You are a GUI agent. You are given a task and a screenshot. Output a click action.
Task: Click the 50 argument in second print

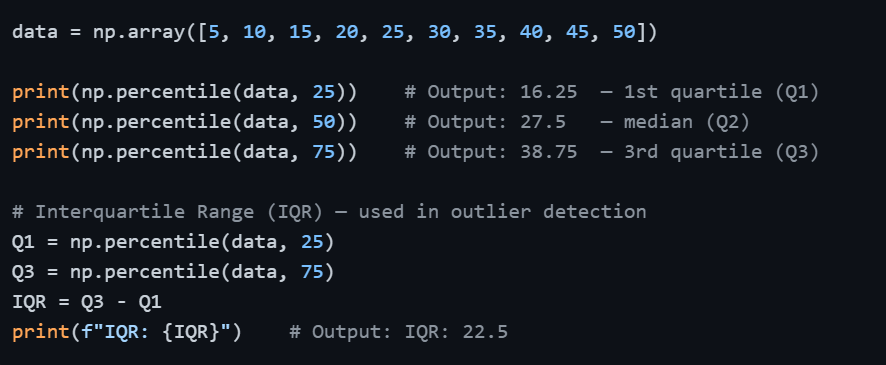(324, 122)
